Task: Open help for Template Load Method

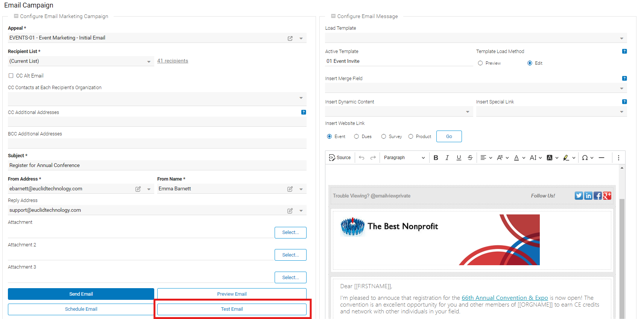Action: [x=624, y=51]
